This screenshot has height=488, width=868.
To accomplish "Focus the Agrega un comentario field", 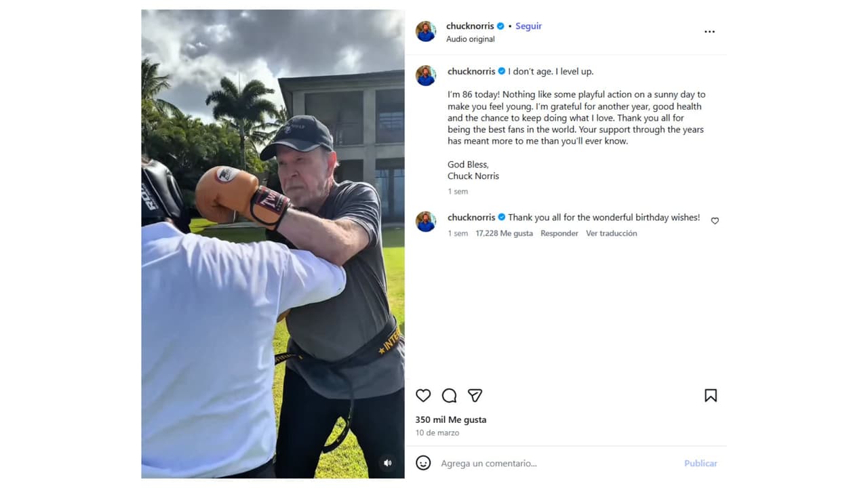I will (556, 464).
